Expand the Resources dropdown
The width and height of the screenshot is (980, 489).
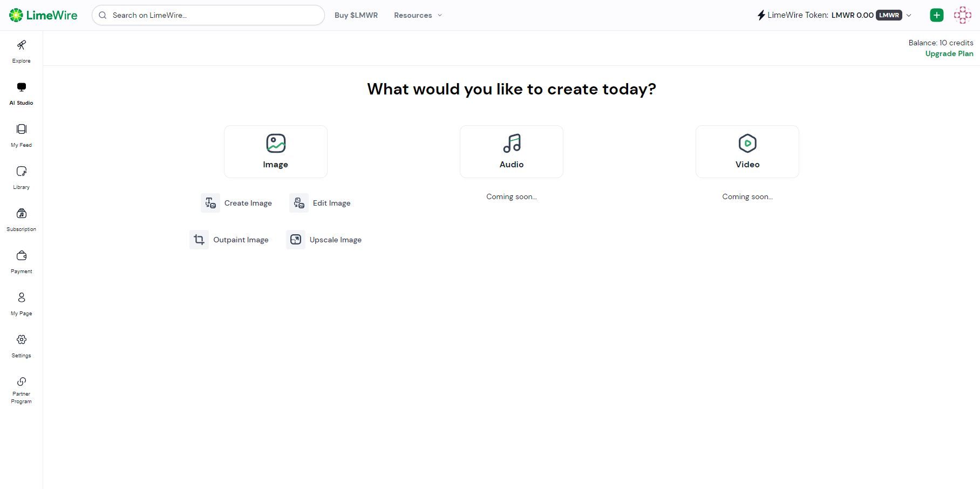(417, 15)
